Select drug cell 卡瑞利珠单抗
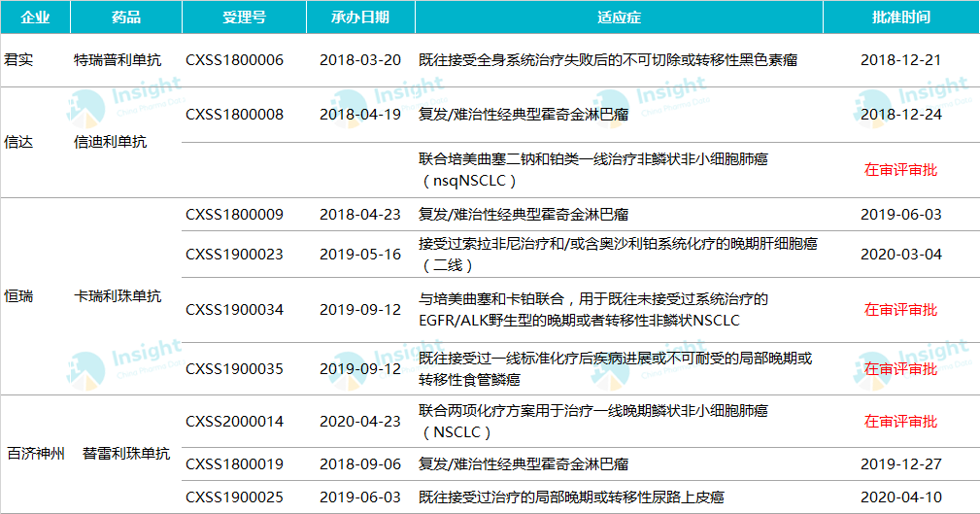This screenshot has width=980, height=514. click(x=118, y=295)
